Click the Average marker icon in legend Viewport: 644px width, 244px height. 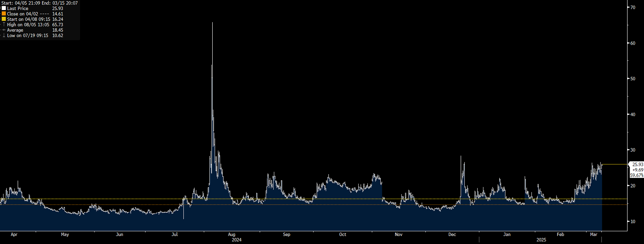(x=4, y=30)
